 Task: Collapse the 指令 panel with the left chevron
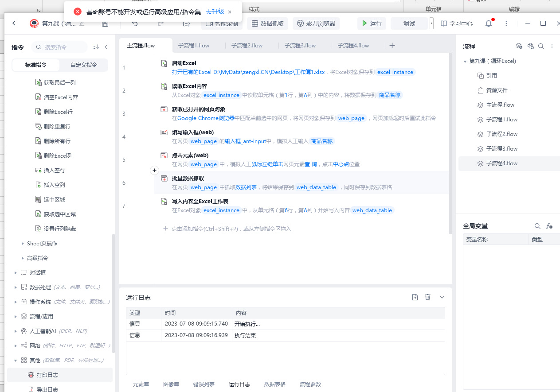tap(106, 47)
